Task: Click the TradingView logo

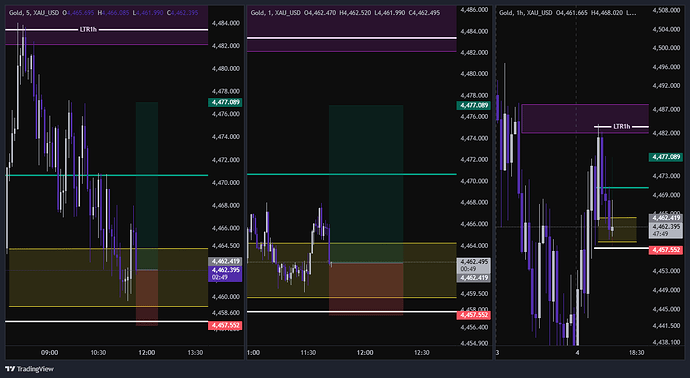Action: pos(29,369)
